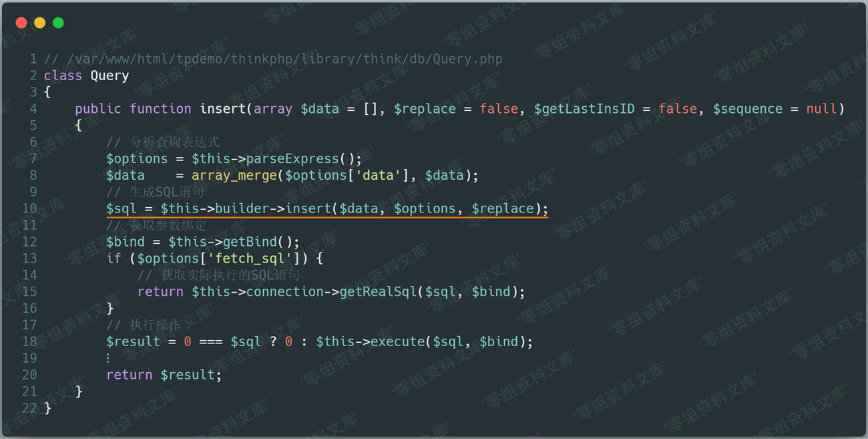The image size is (868, 439).
Task: Click the public keyword on line 4
Action: click(x=98, y=109)
